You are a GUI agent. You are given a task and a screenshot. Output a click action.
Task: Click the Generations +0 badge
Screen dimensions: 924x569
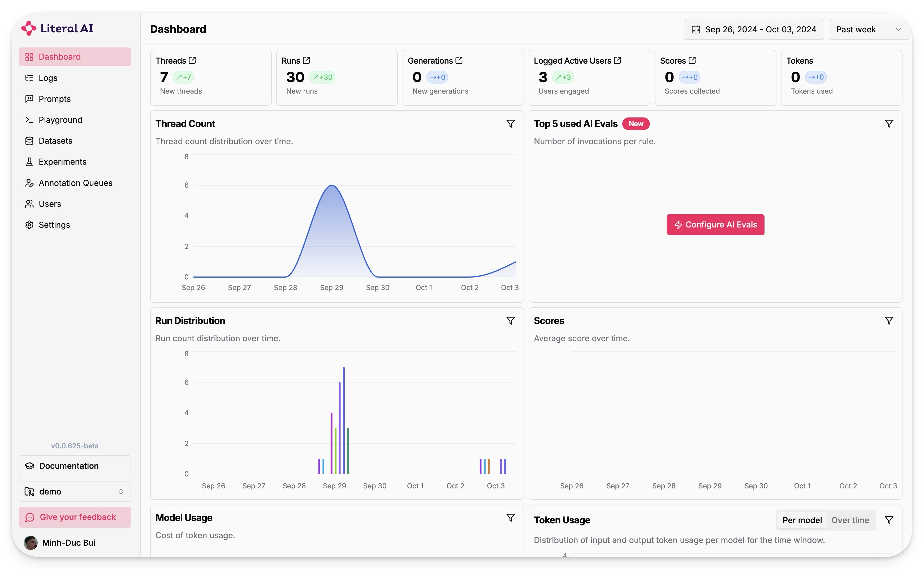pos(437,77)
